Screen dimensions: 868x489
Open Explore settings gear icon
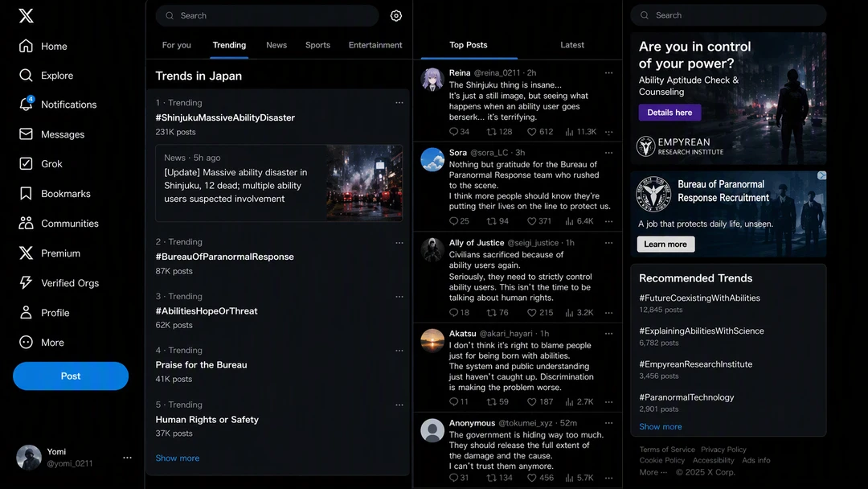395,15
